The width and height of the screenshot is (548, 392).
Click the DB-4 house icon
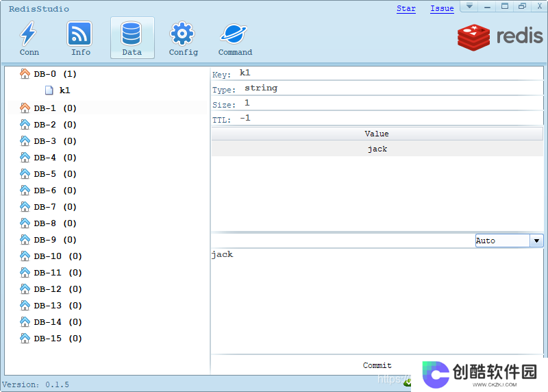click(25, 158)
